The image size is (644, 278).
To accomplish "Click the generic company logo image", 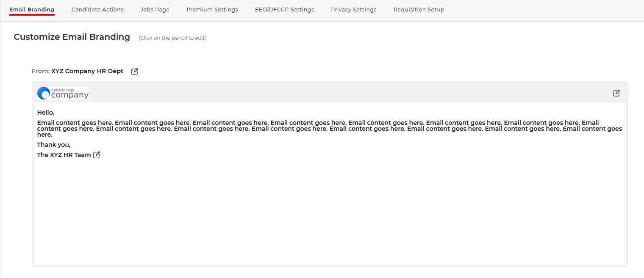I will click(63, 93).
